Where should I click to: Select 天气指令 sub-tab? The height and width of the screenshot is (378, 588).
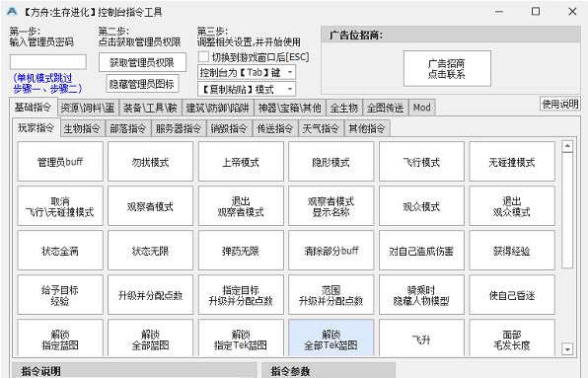click(321, 128)
